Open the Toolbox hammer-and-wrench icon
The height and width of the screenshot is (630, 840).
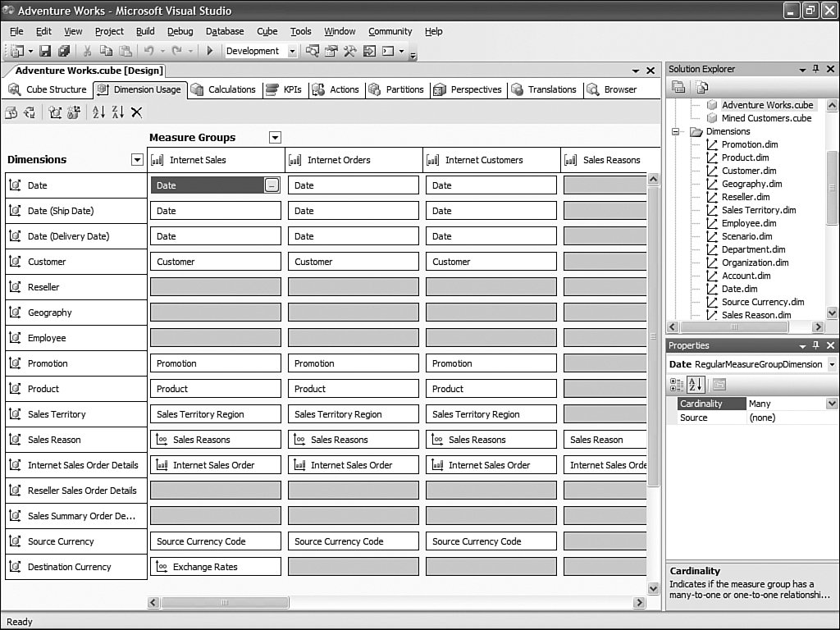pyautogui.click(x=349, y=51)
